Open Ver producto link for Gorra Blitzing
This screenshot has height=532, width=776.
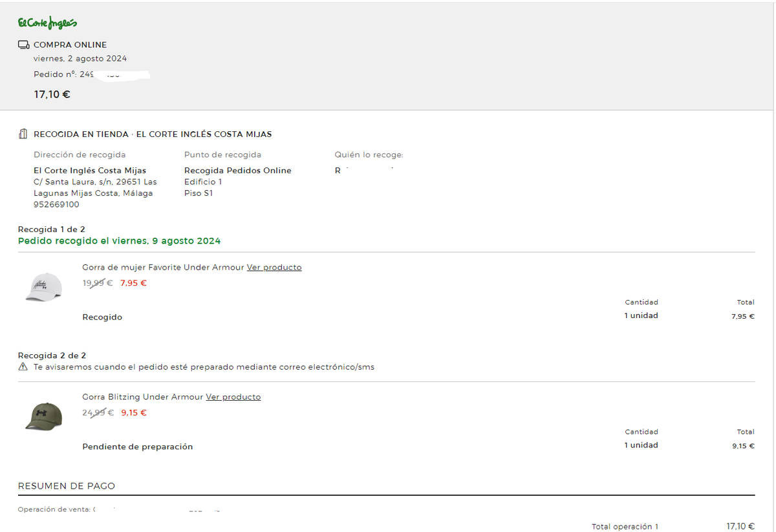[x=233, y=397]
